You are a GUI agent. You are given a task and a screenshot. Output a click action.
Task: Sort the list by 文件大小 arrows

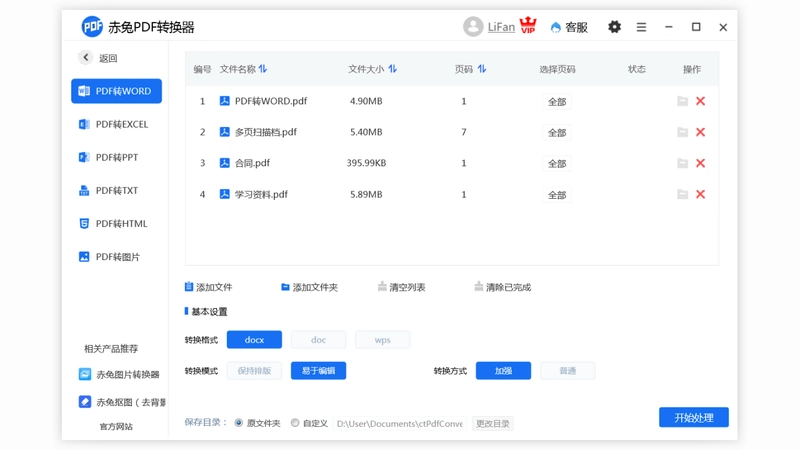[x=392, y=69]
